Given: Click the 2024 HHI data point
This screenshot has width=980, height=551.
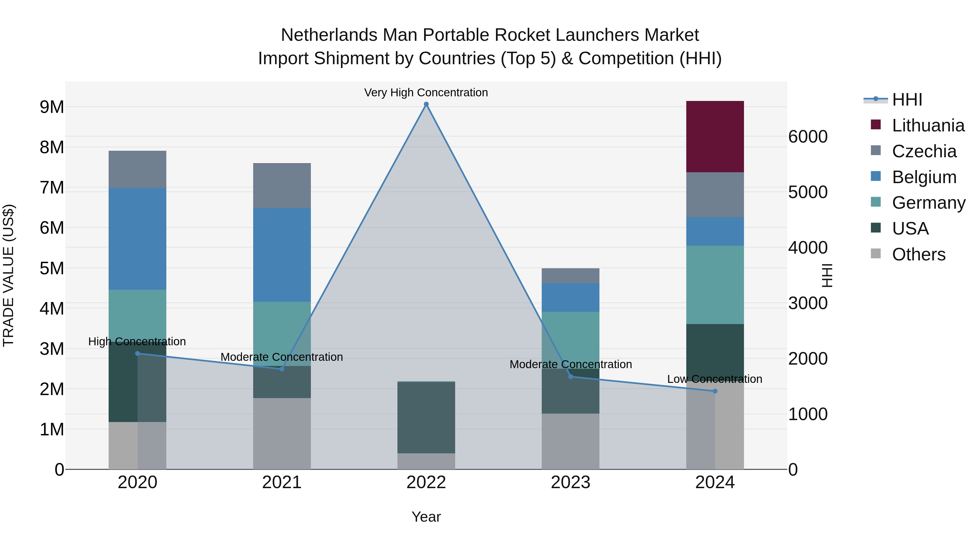Looking at the screenshot, I should pyautogui.click(x=715, y=391).
